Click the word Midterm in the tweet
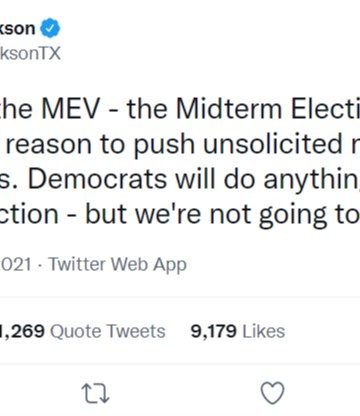 [229, 109]
